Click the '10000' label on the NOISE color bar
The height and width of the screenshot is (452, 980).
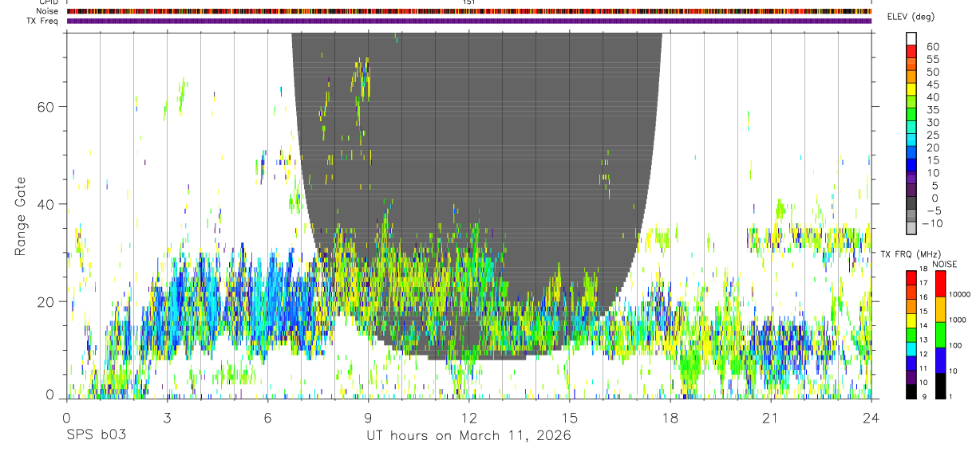click(960, 294)
